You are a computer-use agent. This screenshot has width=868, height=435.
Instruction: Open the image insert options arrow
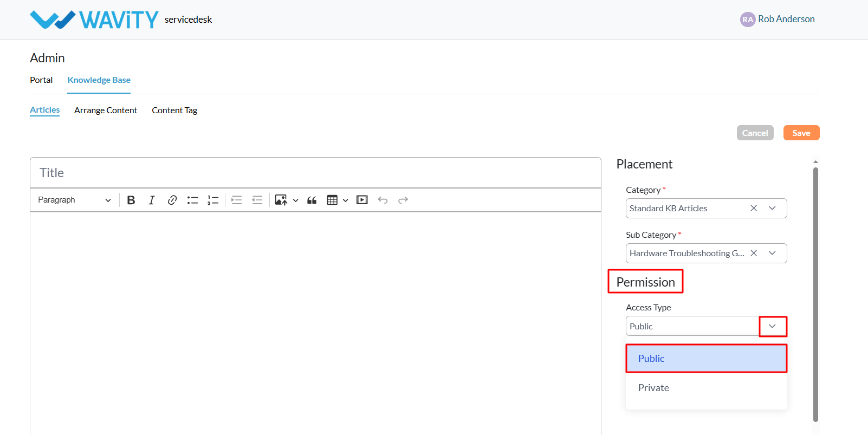[295, 200]
